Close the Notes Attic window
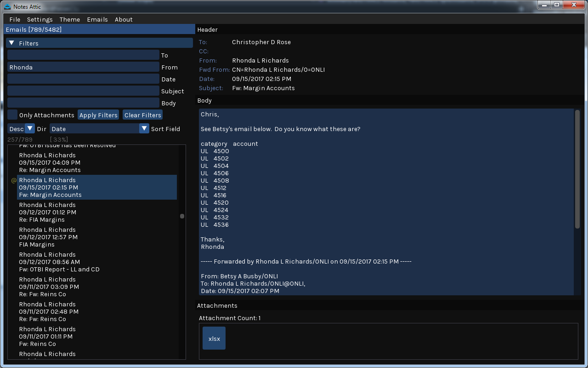Screen dimensions: 588x368 (x=574, y=5)
